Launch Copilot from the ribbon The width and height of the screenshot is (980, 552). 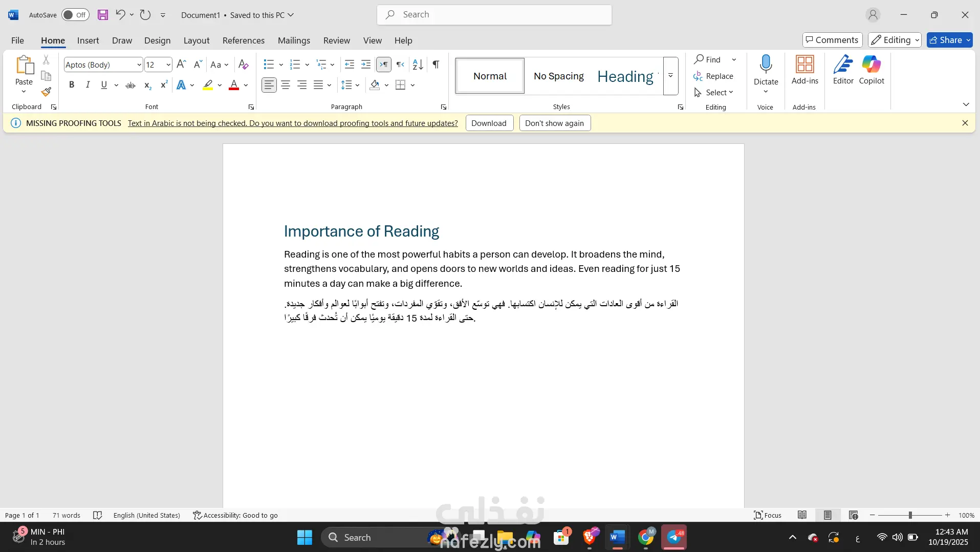tap(872, 70)
